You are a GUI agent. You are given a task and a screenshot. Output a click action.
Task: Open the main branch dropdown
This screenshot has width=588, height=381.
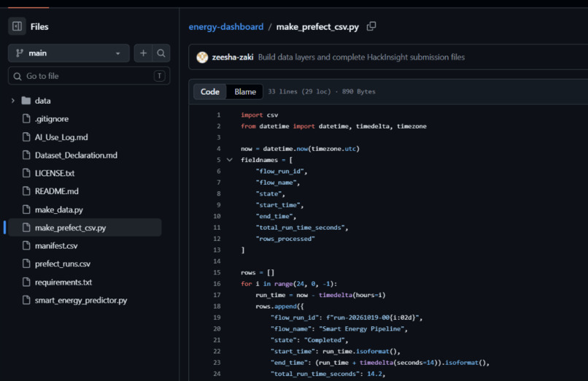click(x=69, y=53)
